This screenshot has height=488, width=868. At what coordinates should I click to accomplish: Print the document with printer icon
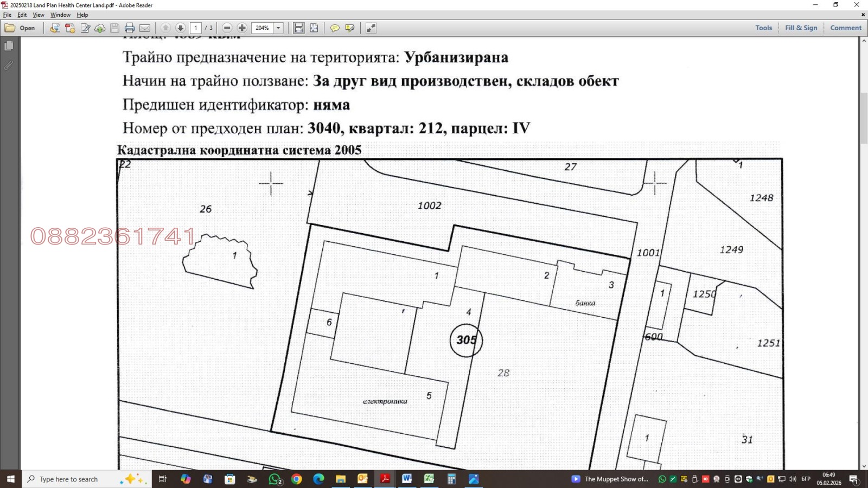(130, 28)
